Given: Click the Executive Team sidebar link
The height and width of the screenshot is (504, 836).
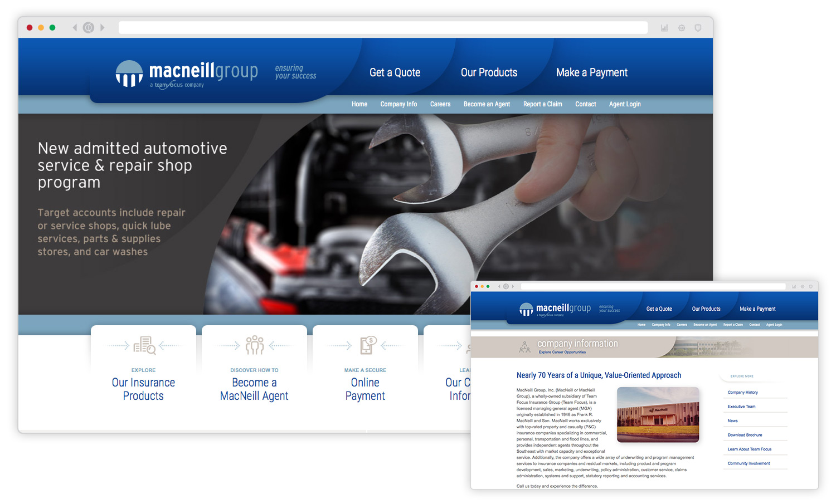Looking at the screenshot, I should pyautogui.click(x=741, y=407).
